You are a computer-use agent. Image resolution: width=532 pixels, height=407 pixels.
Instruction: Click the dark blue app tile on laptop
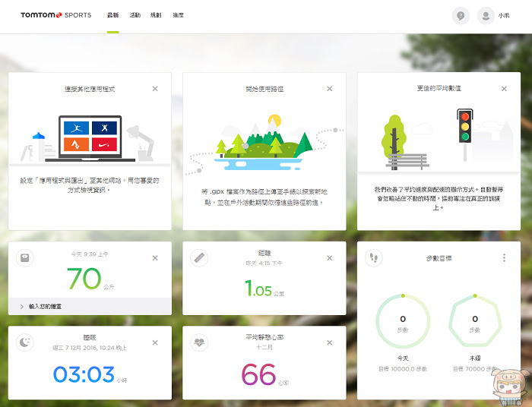104,128
